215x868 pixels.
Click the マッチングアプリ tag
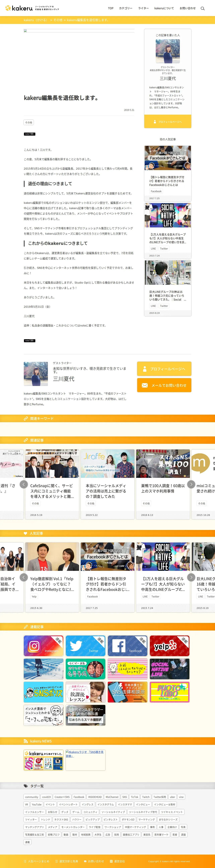[34, 827]
